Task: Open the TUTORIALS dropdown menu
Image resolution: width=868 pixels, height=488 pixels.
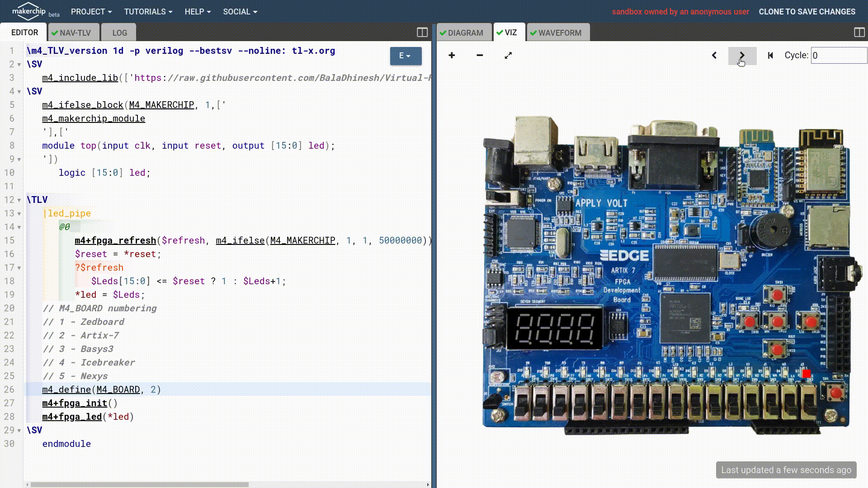Action: click(x=148, y=12)
